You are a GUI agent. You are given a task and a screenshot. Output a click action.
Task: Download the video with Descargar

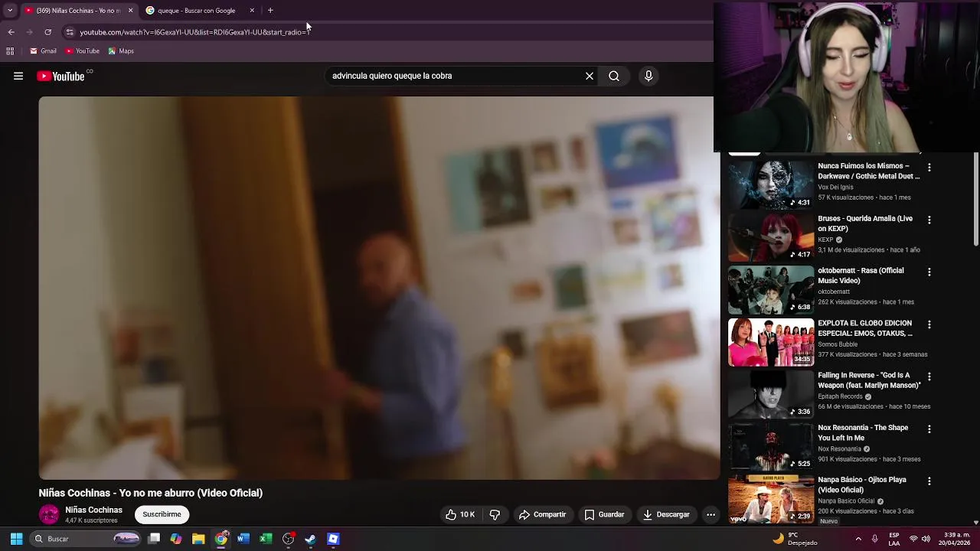pyautogui.click(x=666, y=514)
